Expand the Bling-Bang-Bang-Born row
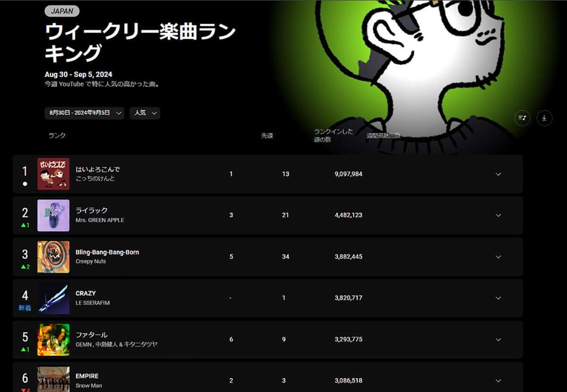Image resolution: width=567 pixels, height=392 pixels. tap(498, 256)
